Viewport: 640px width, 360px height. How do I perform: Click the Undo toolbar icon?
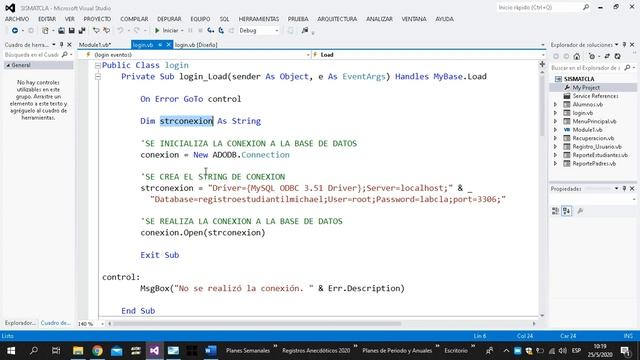[x=120, y=31]
